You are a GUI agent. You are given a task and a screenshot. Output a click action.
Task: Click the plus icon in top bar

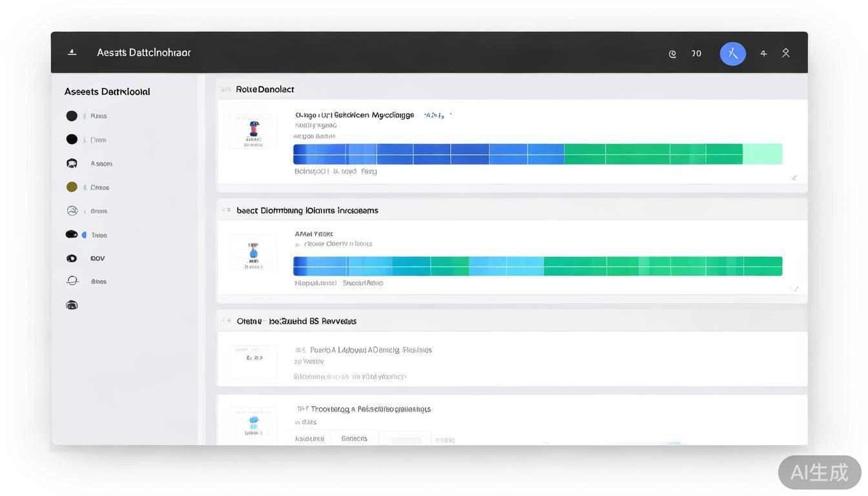click(x=763, y=54)
